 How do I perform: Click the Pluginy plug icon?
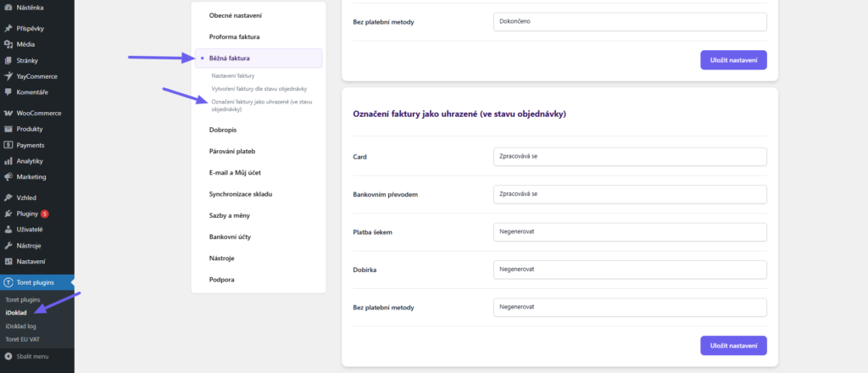point(8,214)
